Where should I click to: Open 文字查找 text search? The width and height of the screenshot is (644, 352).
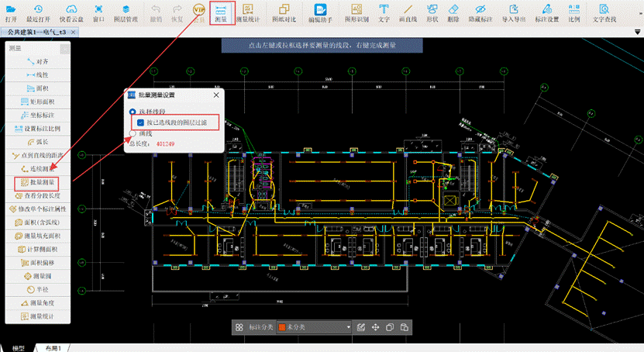click(604, 13)
